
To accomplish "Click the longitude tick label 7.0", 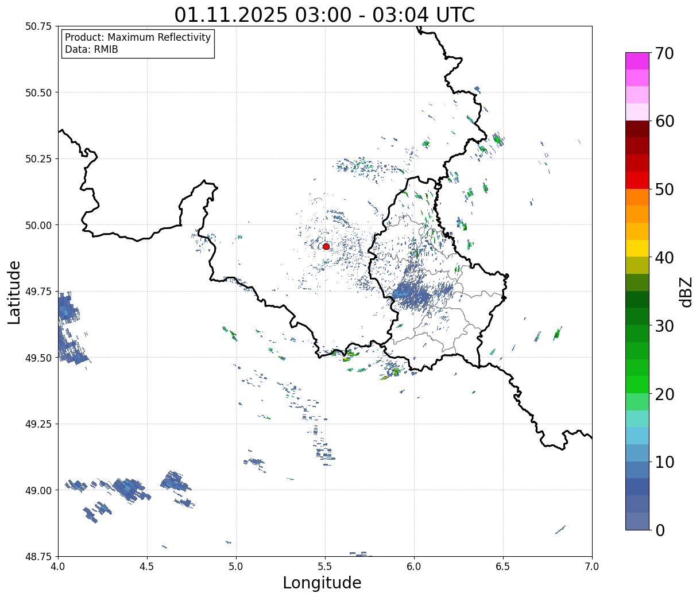I will (592, 567).
